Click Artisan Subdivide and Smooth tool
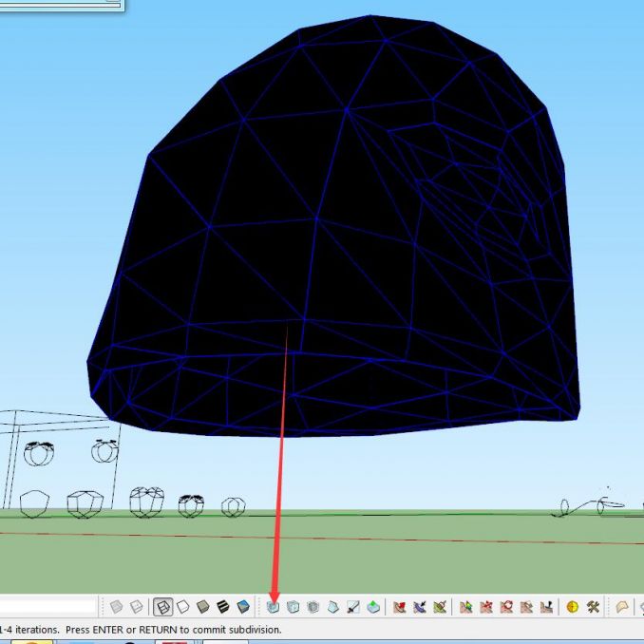 click(273, 607)
